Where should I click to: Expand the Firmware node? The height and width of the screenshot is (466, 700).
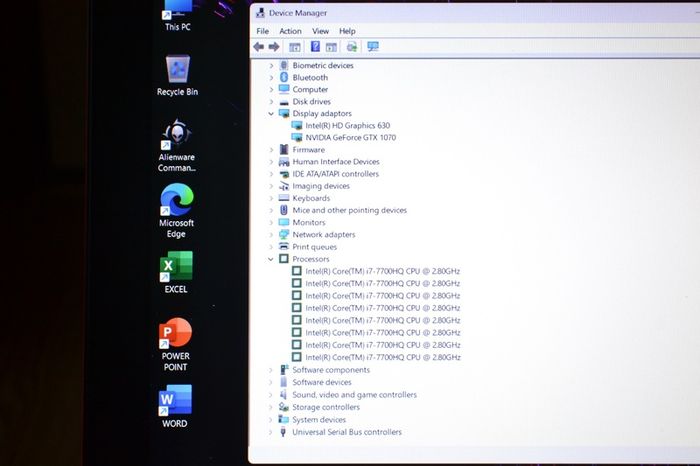(271, 150)
